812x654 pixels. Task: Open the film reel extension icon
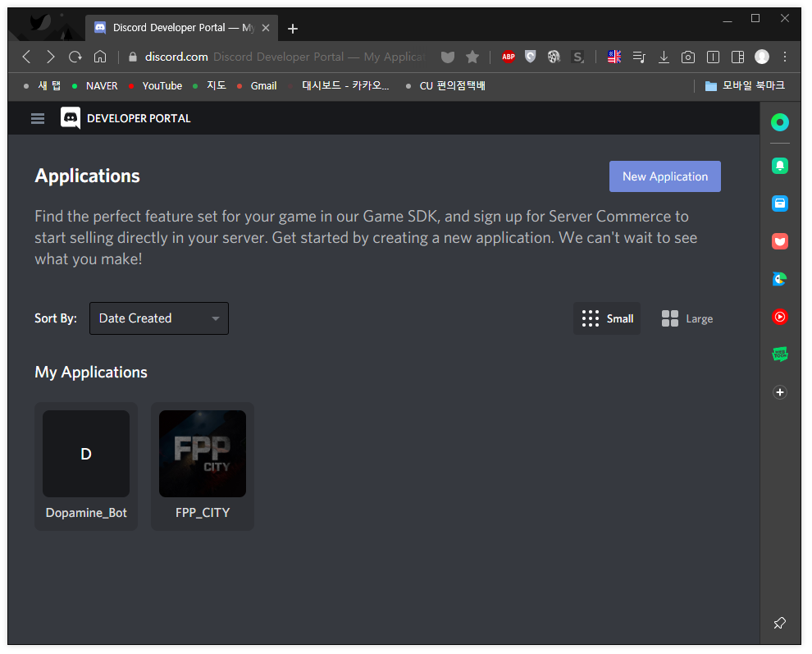(x=554, y=57)
